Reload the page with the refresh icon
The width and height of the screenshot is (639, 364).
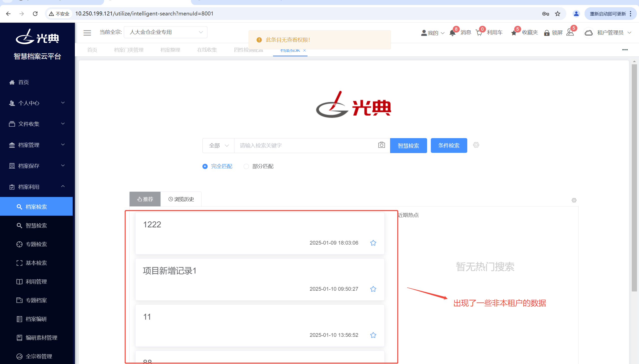pos(35,13)
